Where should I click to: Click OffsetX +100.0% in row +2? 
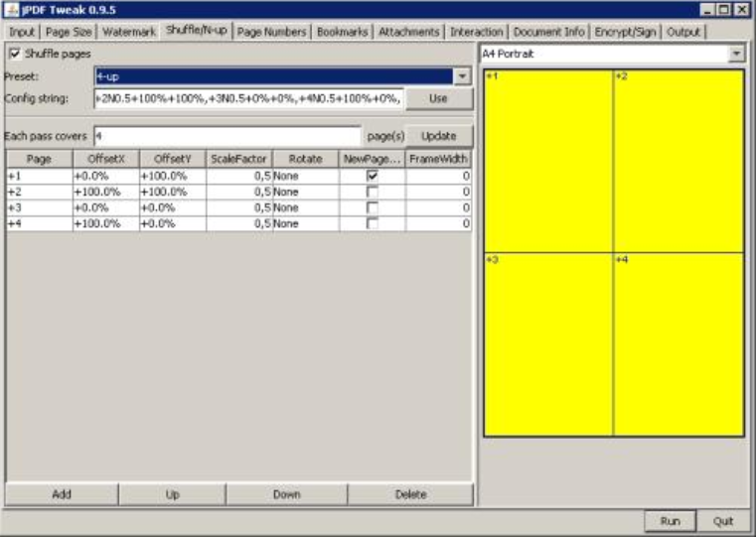pos(106,192)
